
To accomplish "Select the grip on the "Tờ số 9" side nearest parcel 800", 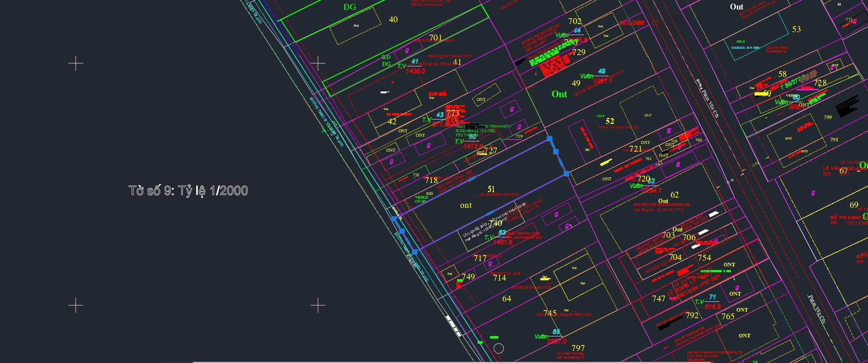I will click(x=394, y=219).
